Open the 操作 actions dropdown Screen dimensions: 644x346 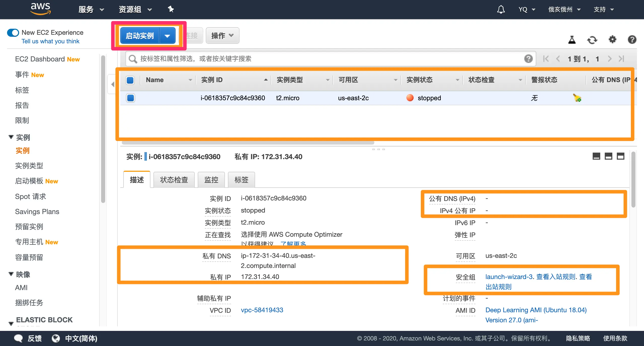[x=222, y=36]
